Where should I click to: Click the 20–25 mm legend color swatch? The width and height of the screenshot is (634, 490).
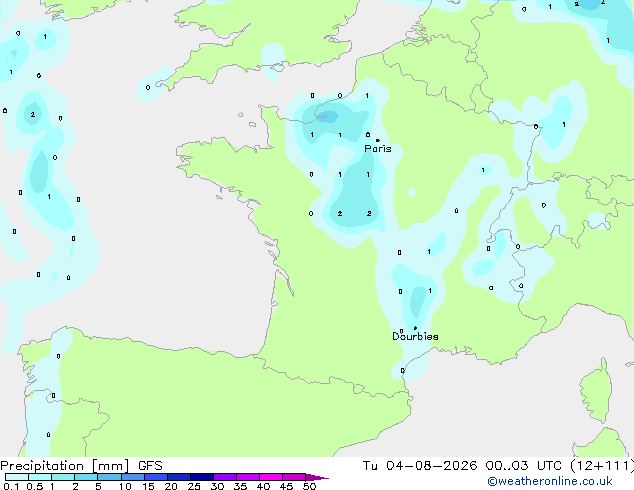coord(178,477)
